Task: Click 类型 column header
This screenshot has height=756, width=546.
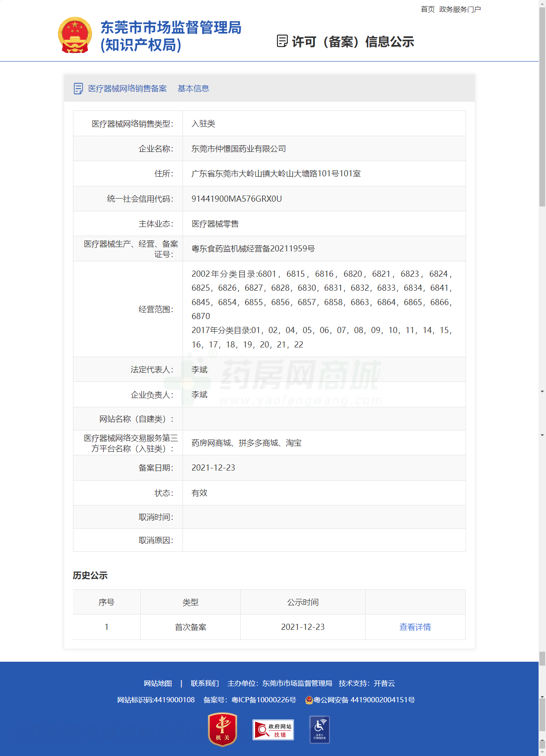Action: pos(190,602)
